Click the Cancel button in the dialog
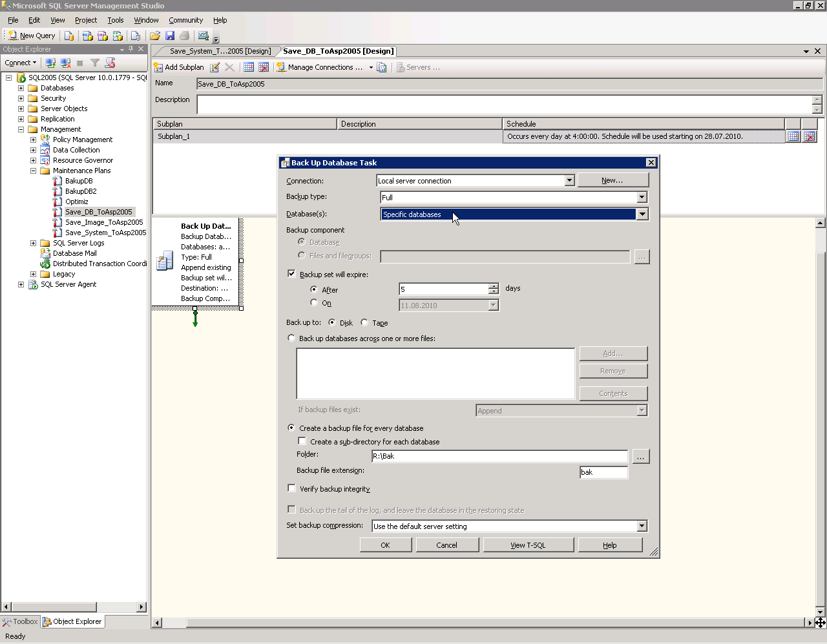Screen dimensions: 827x644 [x=446, y=545]
